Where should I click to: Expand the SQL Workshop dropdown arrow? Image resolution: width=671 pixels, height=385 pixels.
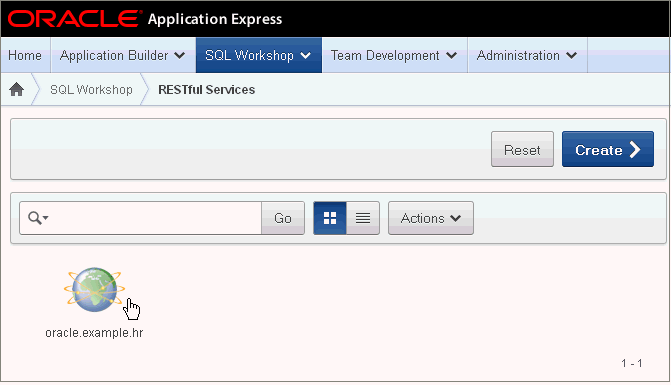click(x=306, y=55)
